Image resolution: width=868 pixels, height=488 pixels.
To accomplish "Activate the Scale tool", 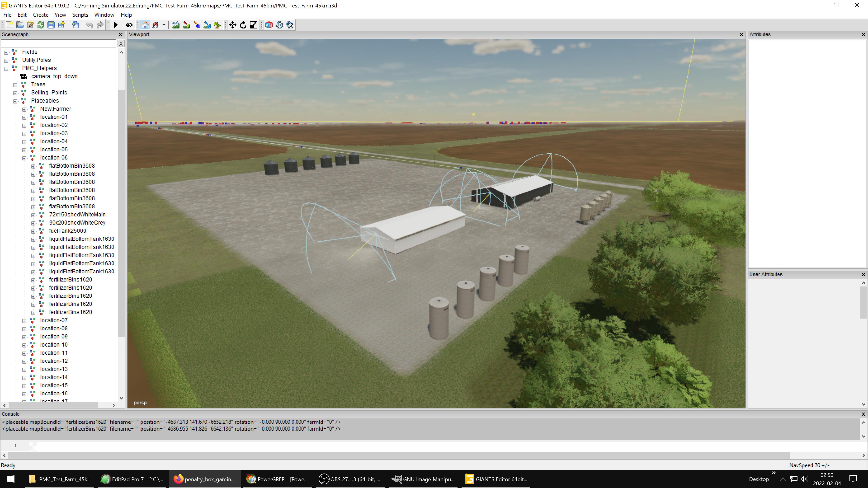I will [253, 25].
